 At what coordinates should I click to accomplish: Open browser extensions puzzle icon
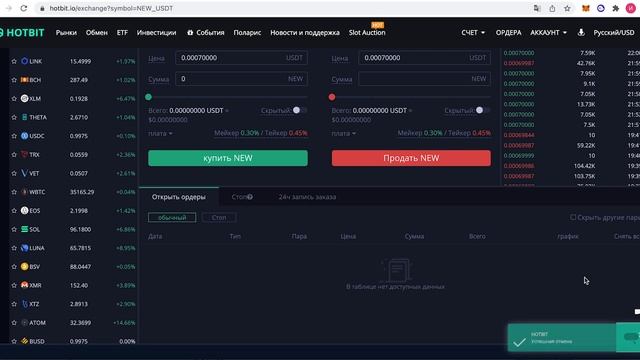616,8
